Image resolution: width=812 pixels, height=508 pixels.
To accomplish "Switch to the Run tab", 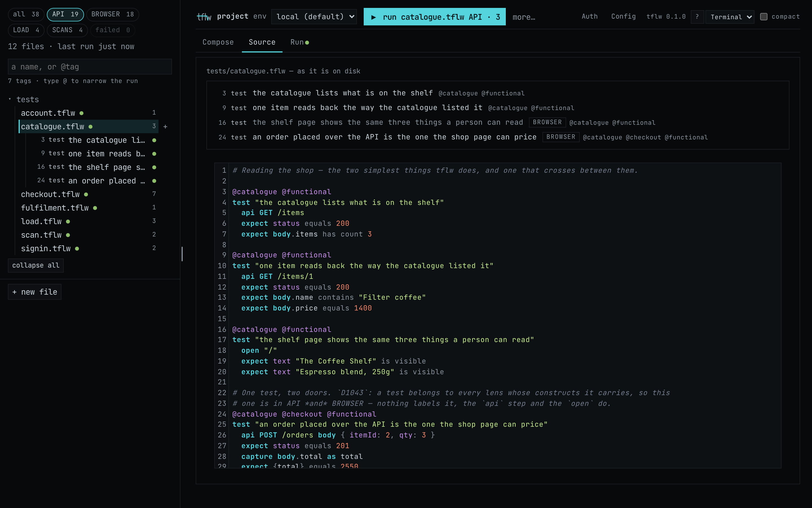I will (299, 42).
